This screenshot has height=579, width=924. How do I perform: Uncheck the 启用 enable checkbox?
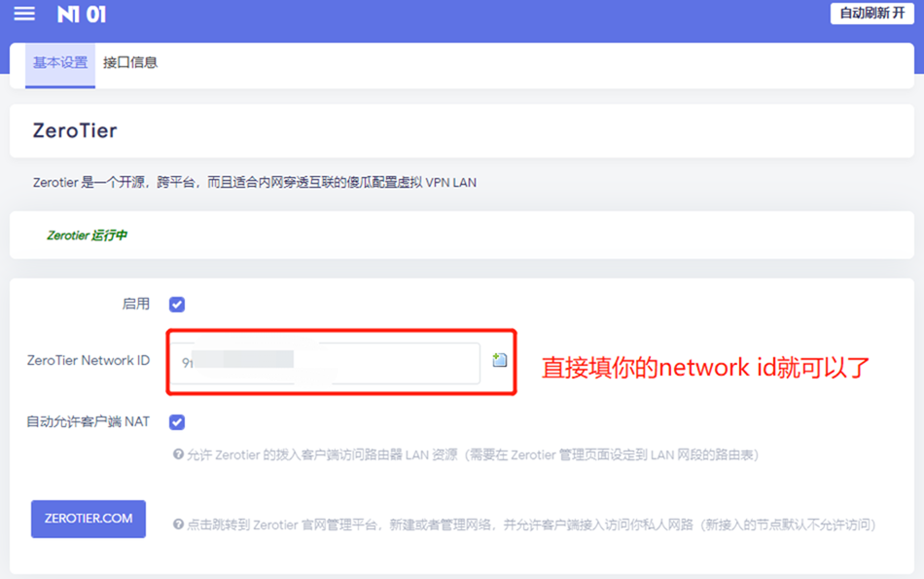(x=177, y=305)
